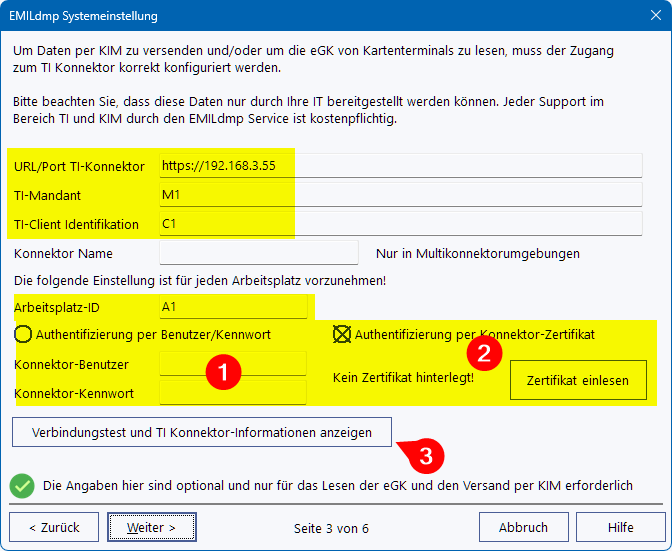Select Authentifizierung per Konnektor-Zertifikat option
Image resolution: width=672 pixels, height=551 pixels.
[341, 334]
